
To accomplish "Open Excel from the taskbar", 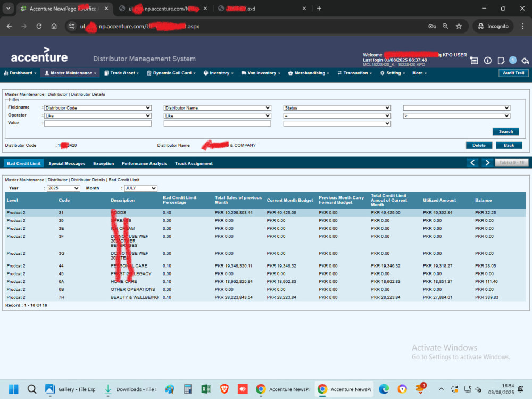I will (x=206, y=389).
